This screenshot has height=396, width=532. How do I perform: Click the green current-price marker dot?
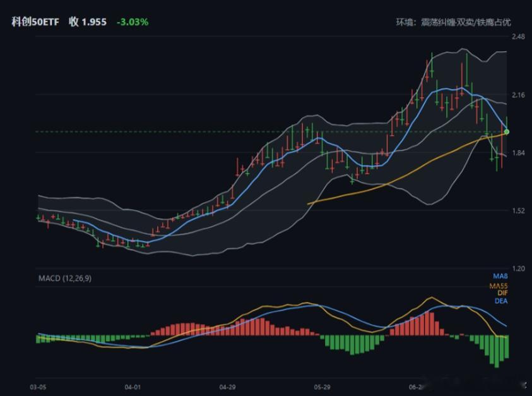point(507,132)
